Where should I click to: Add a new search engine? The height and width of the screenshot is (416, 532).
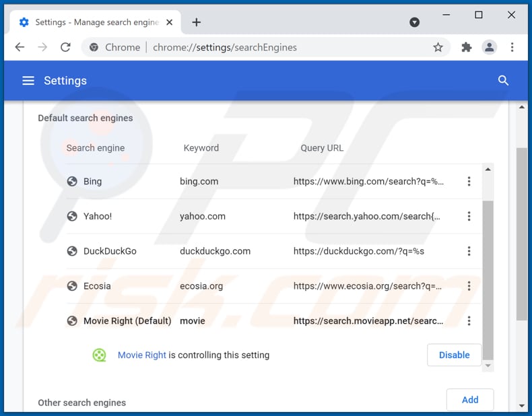(x=470, y=400)
